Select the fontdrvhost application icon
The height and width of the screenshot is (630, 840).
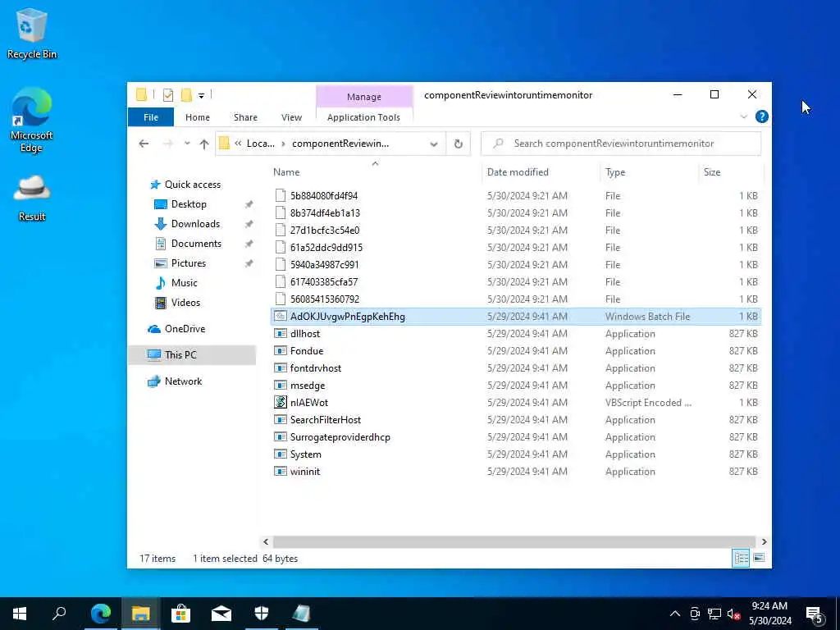click(x=281, y=368)
